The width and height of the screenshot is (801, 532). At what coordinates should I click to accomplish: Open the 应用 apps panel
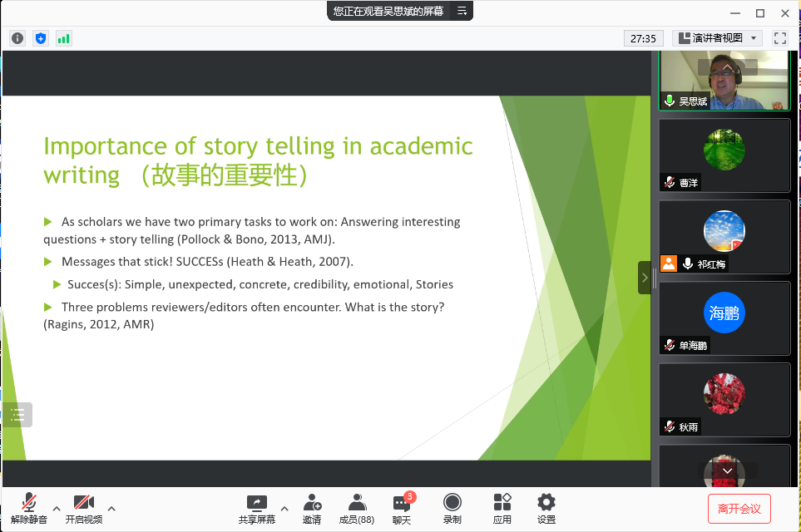tap(502, 509)
